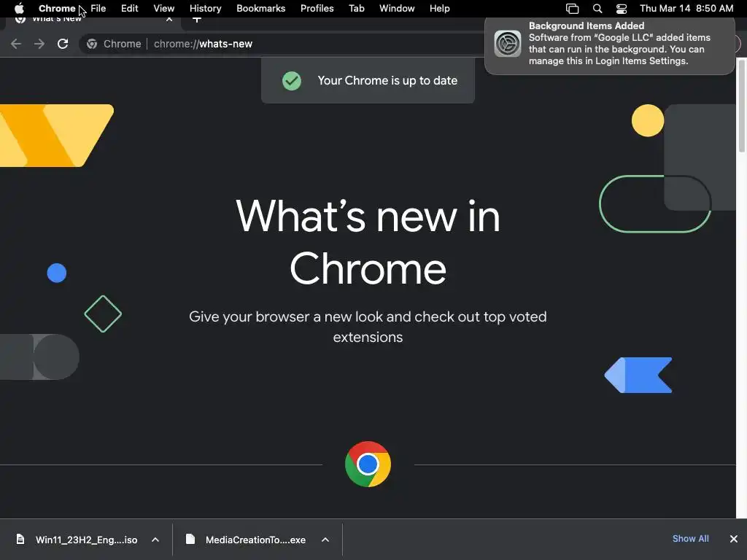Click the What's new in Chrome heading
The width and height of the screenshot is (747, 560).
tap(368, 242)
